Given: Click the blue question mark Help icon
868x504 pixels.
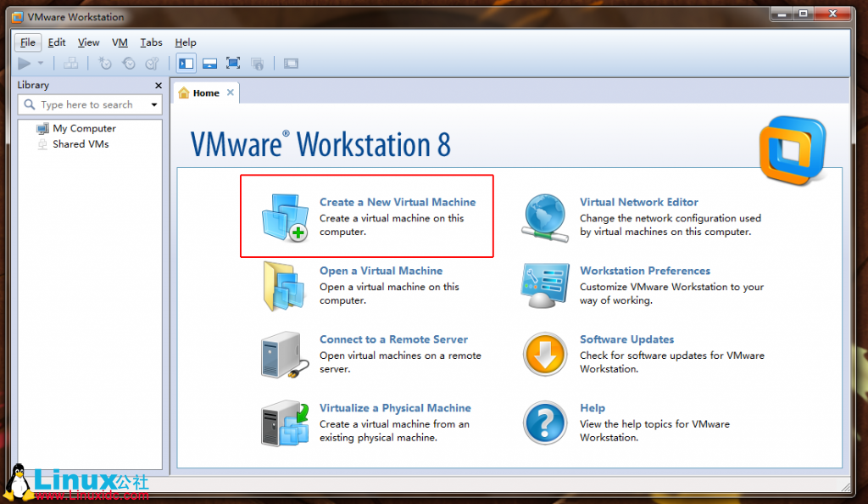Looking at the screenshot, I should pyautogui.click(x=545, y=423).
